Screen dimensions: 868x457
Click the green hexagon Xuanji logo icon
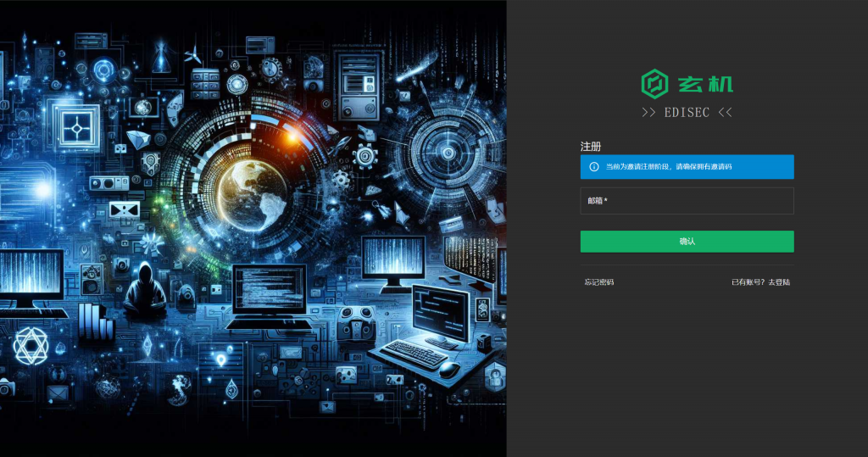(x=655, y=84)
